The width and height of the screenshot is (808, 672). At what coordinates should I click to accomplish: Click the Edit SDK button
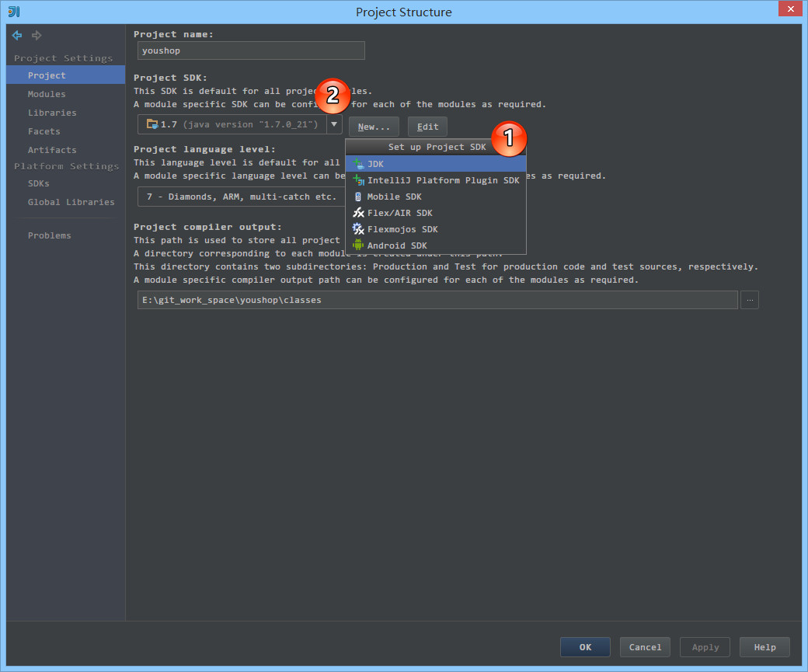coord(427,127)
